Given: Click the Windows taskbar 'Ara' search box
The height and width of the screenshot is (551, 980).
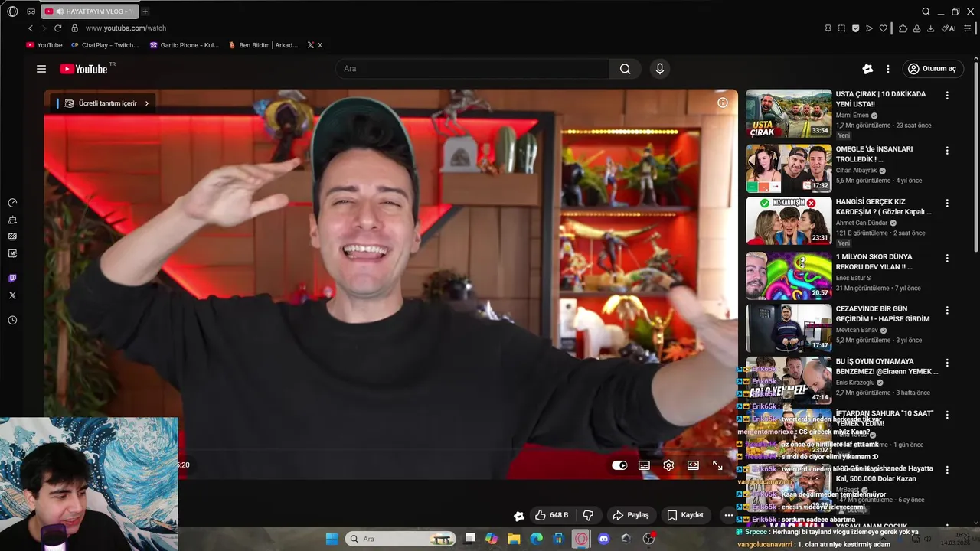Looking at the screenshot, I should coord(400,539).
